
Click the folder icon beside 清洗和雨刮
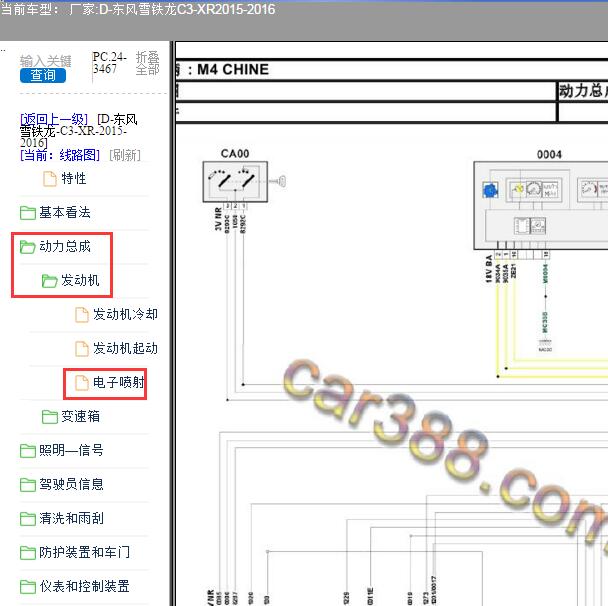click(x=28, y=519)
